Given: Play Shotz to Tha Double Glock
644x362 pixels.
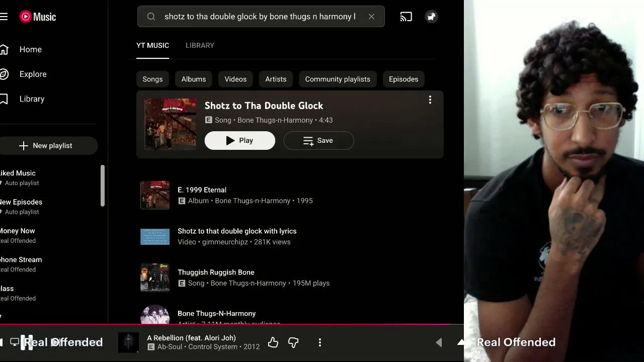Looking at the screenshot, I should pyautogui.click(x=240, y=141).
